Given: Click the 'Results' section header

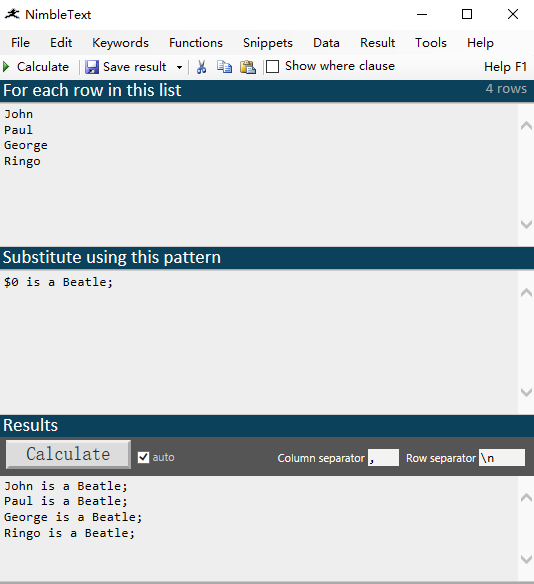Looking at the screenshot, I should click(x=31, y=425).
